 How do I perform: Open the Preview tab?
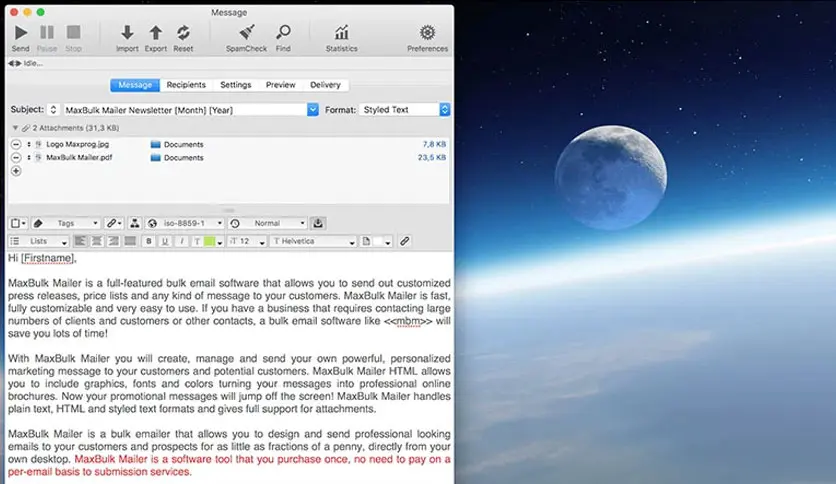[x=280, y=85]
